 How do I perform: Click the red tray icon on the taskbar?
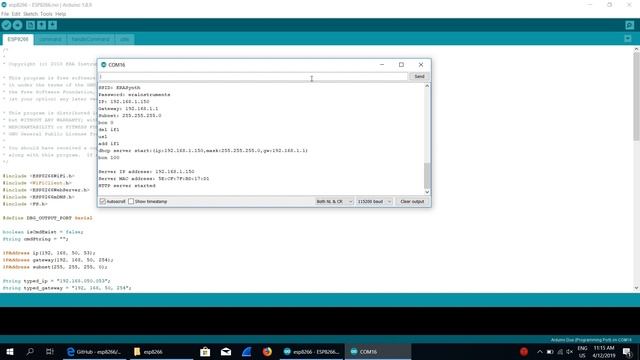coord(524,352)
